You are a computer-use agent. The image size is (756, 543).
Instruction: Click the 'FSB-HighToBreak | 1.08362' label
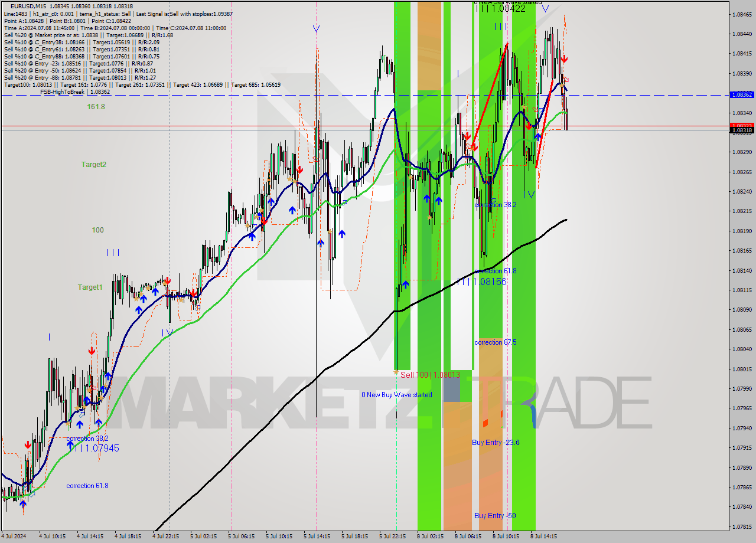pos(75,91)
